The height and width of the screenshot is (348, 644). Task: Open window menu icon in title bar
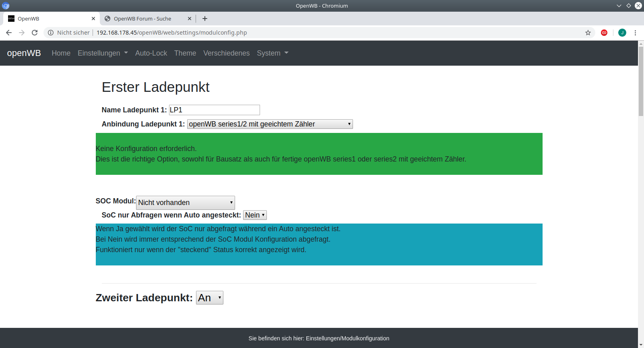[x=6, y=6]
